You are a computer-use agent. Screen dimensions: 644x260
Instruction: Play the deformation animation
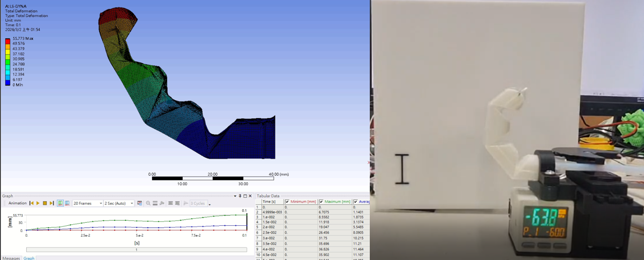tap(38, 203)
